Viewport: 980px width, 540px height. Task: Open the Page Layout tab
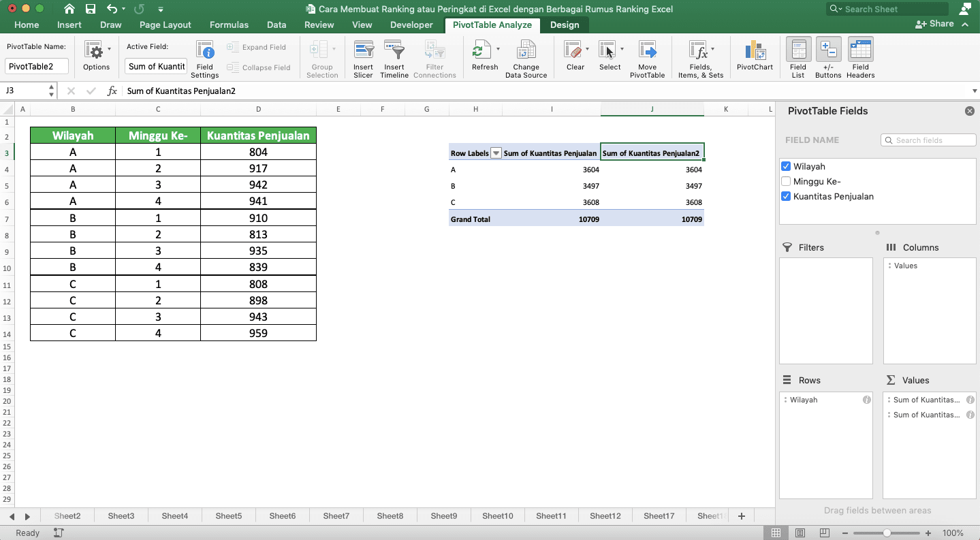(165, 25)
